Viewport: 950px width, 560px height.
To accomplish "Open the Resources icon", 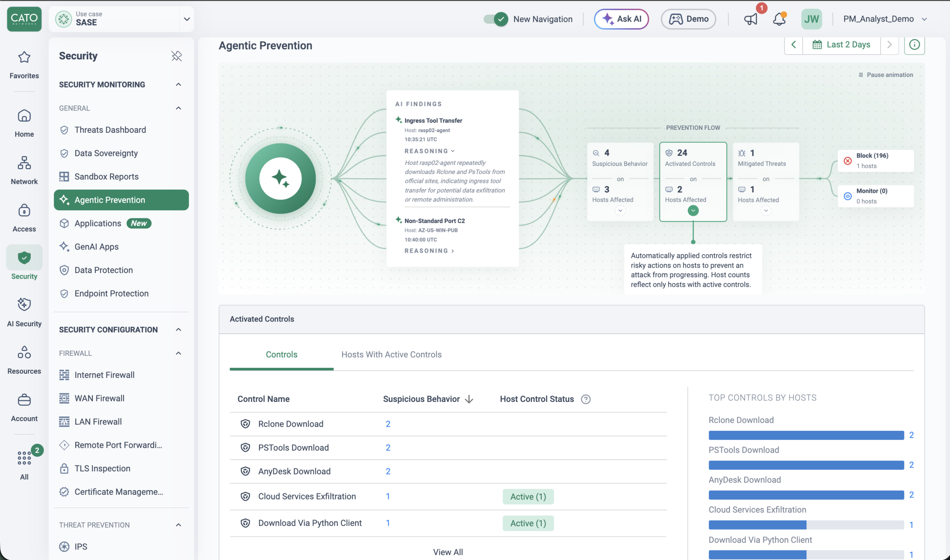I will pos(24,353).
